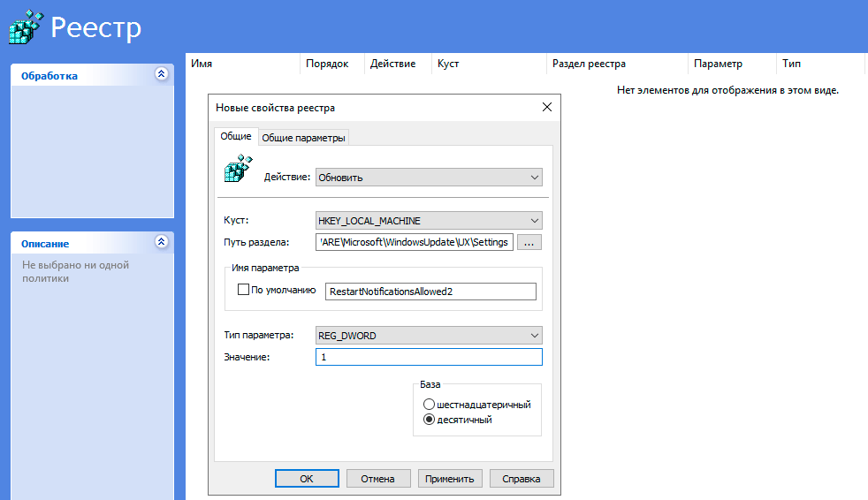Click the Registry cubes icon in the header
Image resolution: width=868 pixels, height=500 pixels.
[26, 27]
